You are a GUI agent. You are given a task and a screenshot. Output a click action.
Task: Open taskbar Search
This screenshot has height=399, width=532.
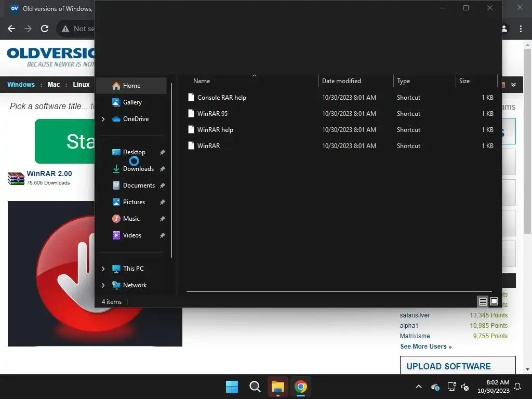coord(255,387)
